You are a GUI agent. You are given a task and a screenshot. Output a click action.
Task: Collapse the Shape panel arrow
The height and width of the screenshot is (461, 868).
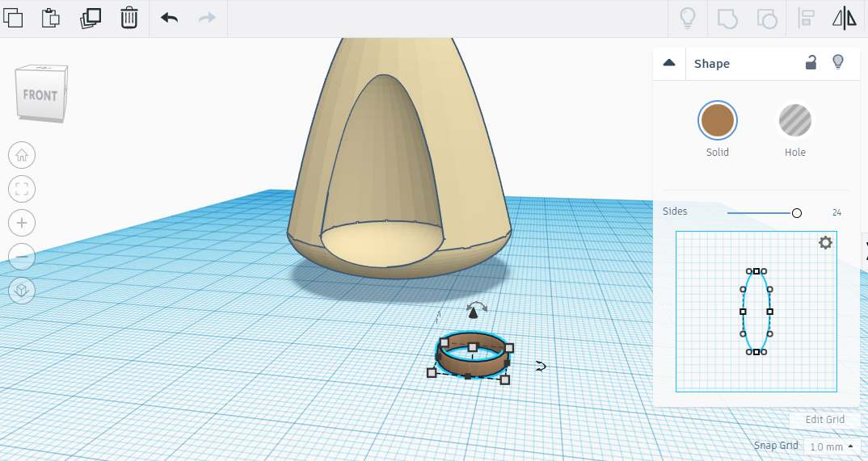[668, 63]
